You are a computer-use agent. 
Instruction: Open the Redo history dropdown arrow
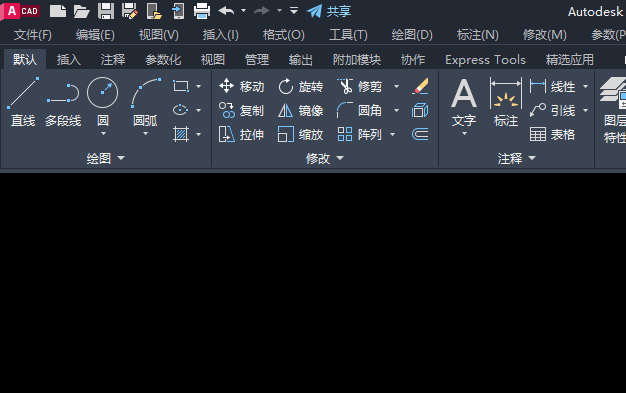coord(279,11)
